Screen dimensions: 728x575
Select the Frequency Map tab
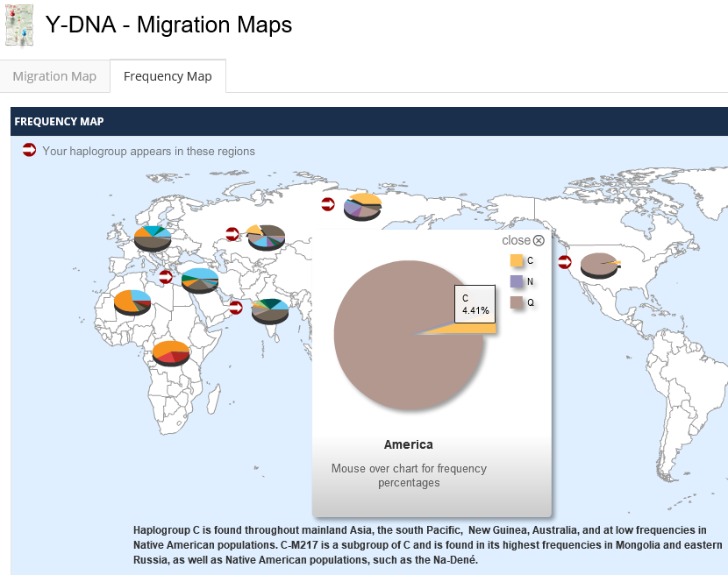168,76
